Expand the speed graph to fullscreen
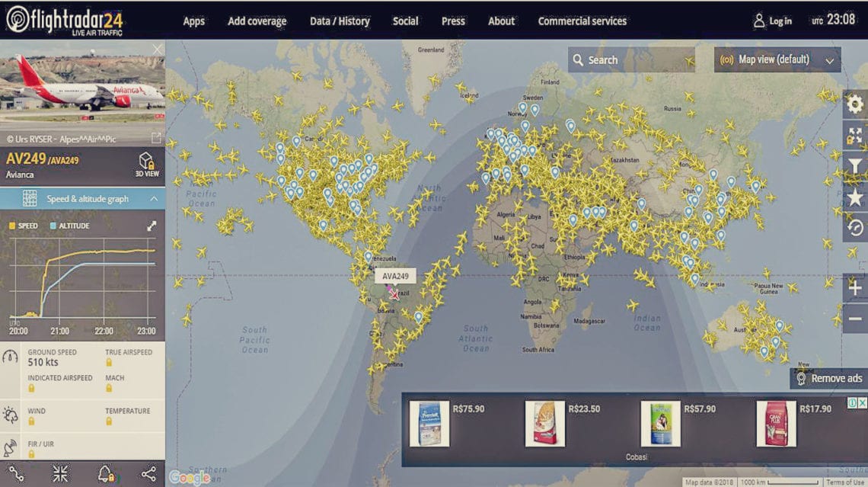The image size is (868, 487). pos(151,226)
